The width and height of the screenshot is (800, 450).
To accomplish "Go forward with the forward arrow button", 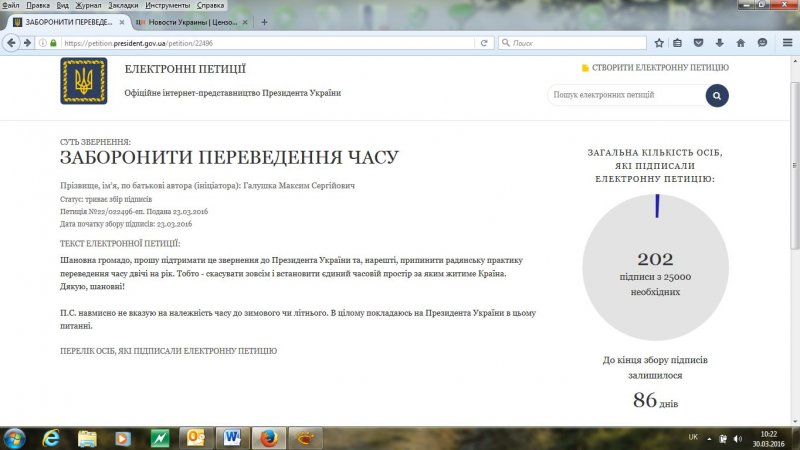I will pos(28,43).
